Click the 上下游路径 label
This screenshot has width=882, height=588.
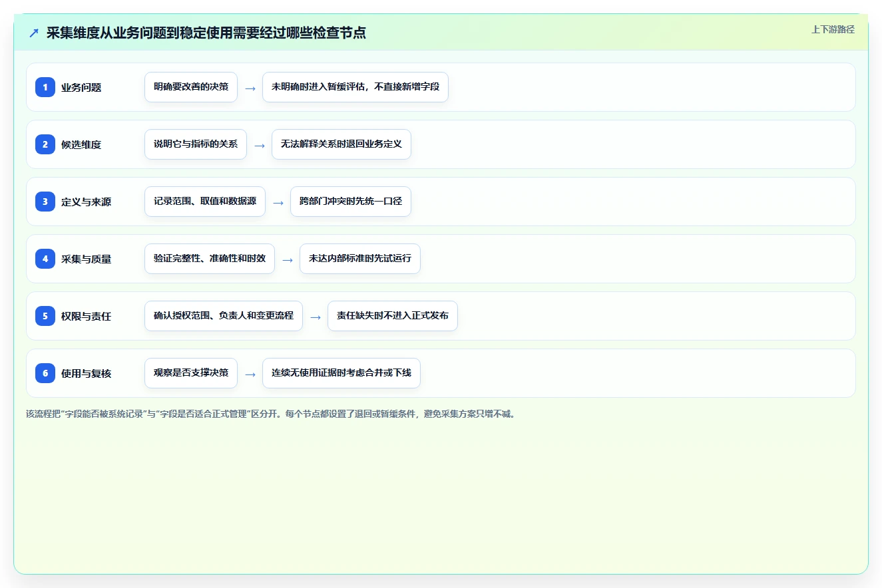(x=833, y=29)
